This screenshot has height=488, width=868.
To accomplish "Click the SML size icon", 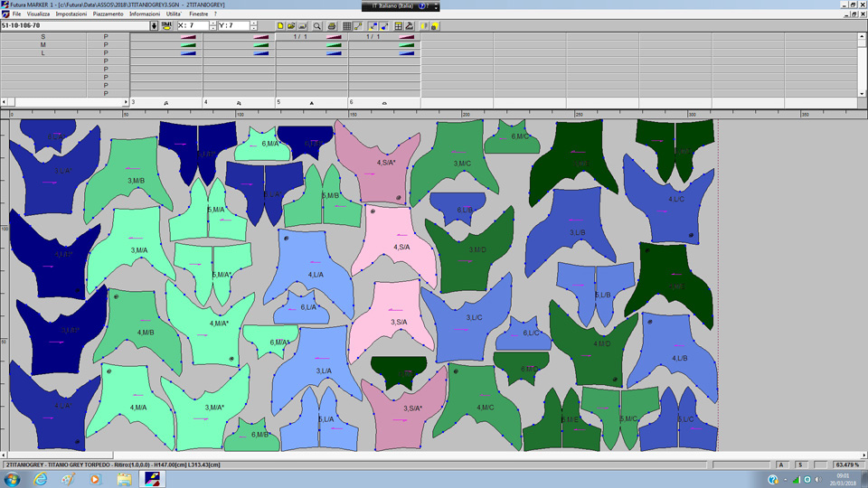I will 166,25.
